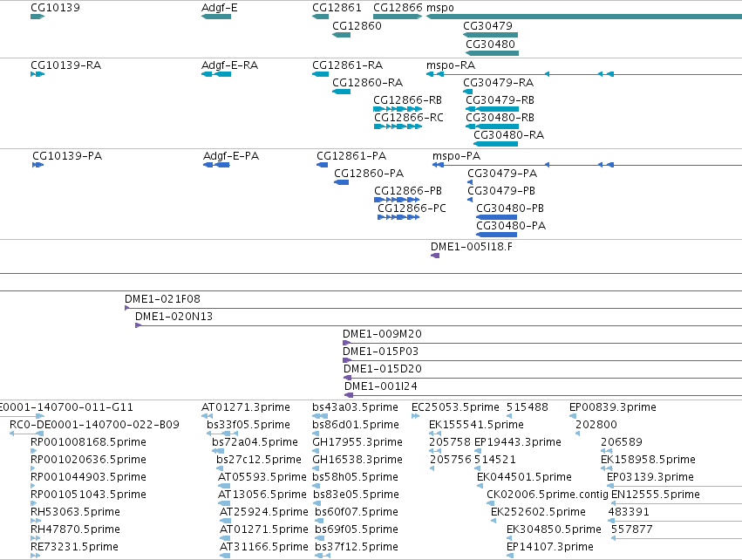Viewport: 742px width, 560px height.
Task: Select protein CG10139-PA
Action: (x=37, y=165)
